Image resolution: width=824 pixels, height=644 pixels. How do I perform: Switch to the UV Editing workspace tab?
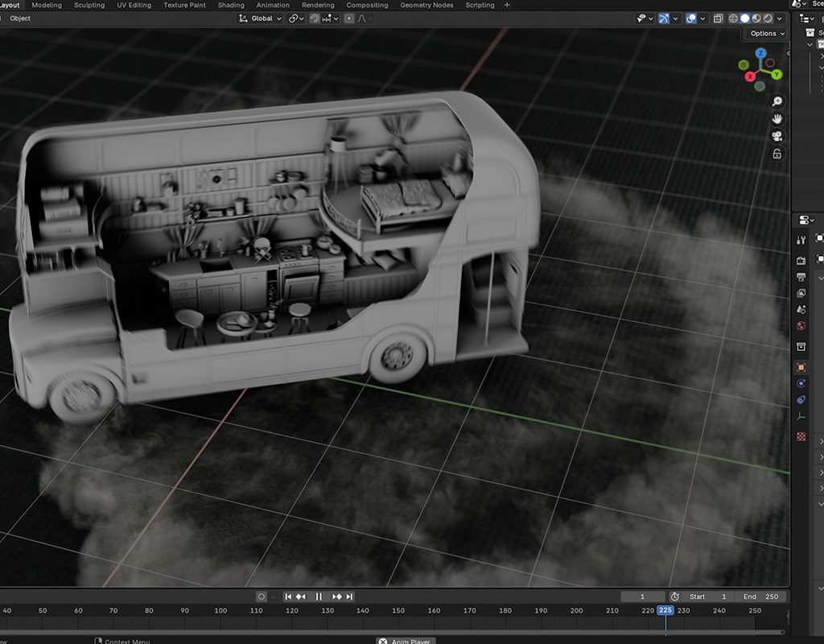tap(134, 5)
